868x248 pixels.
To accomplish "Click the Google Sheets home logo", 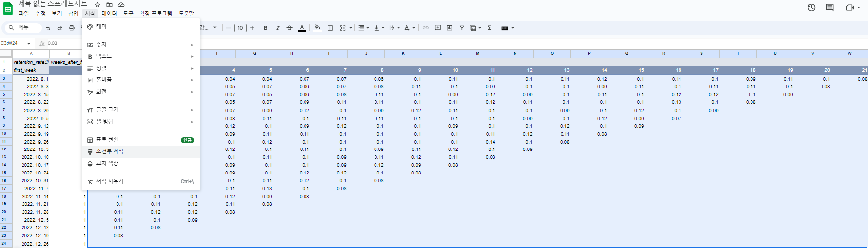I will pyautogui.click(x=8, y=9).
